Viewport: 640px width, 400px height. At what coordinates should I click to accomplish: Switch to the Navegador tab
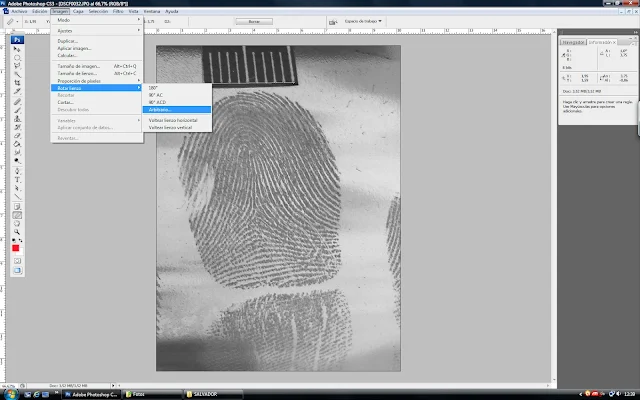tap(573, 42)
